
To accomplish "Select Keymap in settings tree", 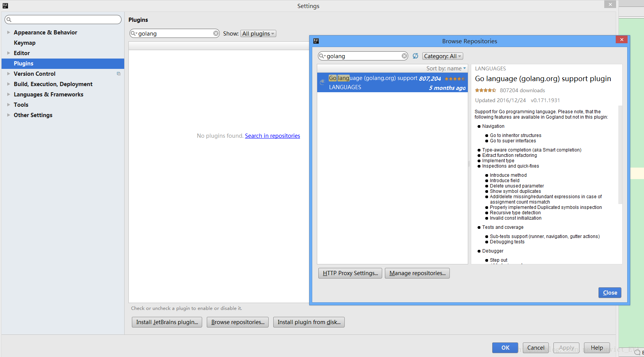I will coord(24,43).
